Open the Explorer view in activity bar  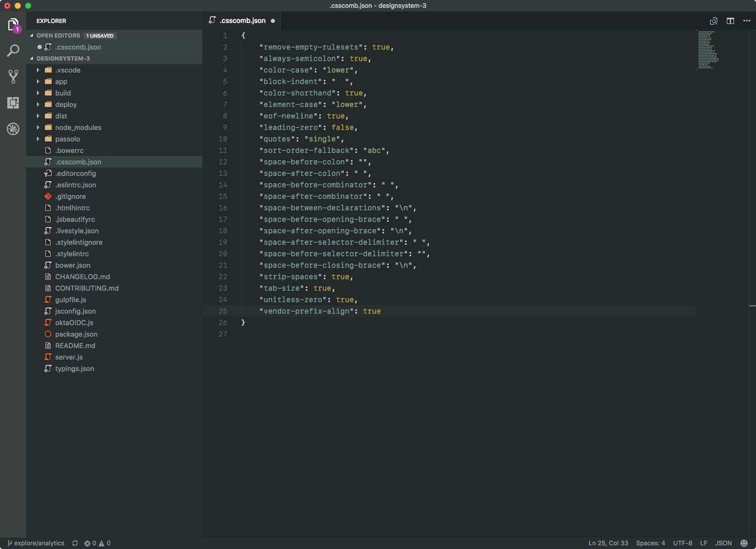click(13, 25)
